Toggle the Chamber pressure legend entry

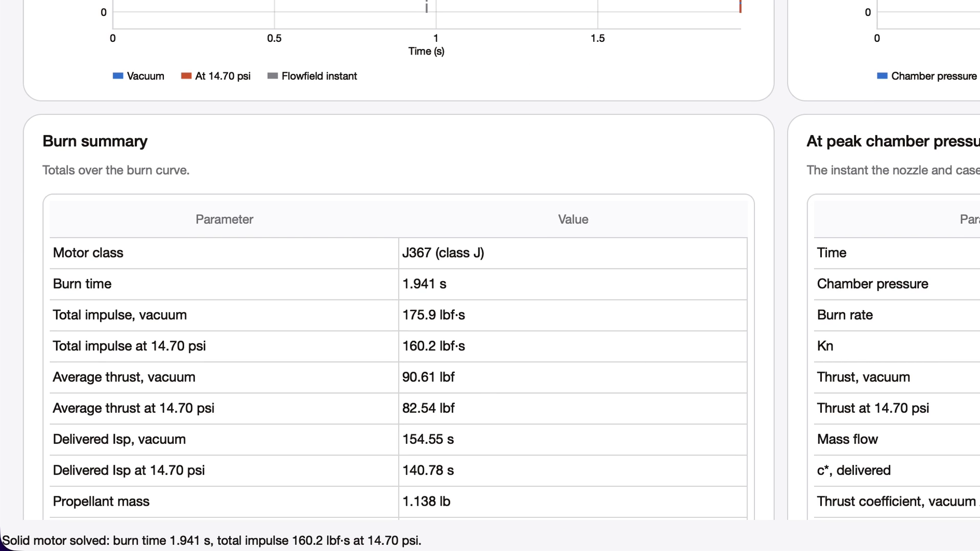(927, 76)
